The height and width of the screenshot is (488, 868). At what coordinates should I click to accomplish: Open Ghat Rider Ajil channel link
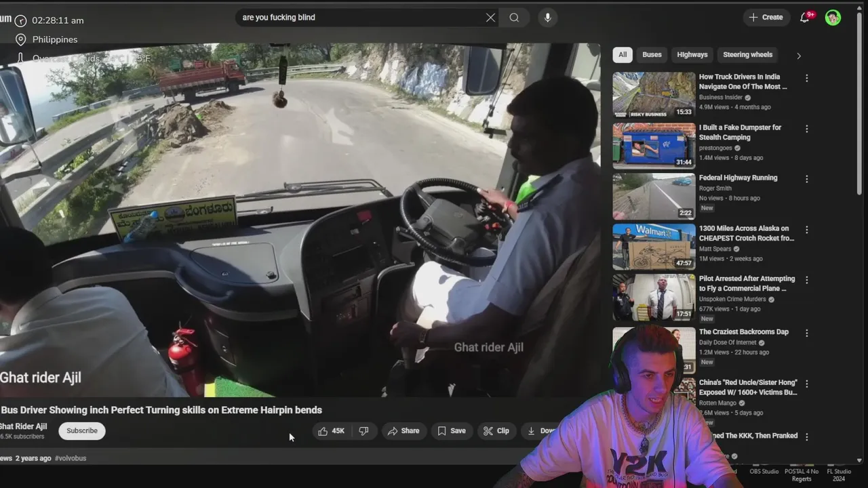[24, 426]
